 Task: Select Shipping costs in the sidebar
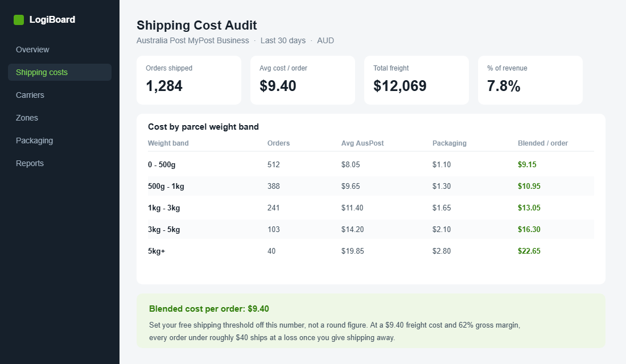(60, 72)
